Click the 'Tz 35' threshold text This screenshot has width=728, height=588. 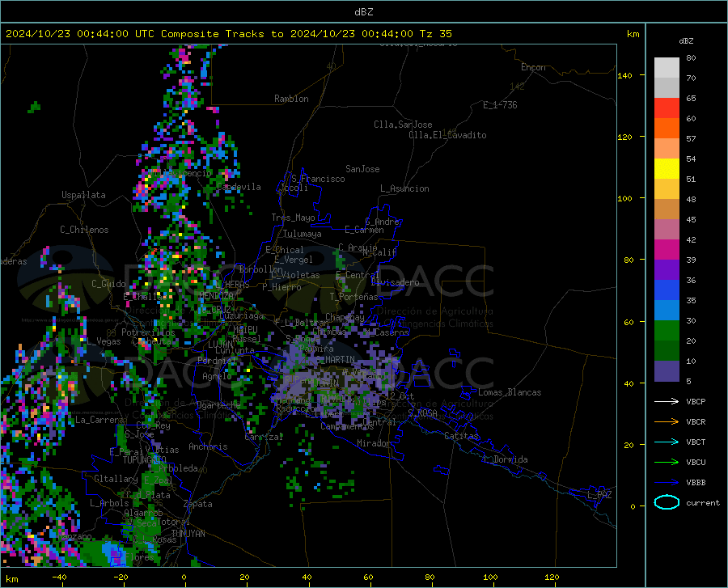[435, 34]
